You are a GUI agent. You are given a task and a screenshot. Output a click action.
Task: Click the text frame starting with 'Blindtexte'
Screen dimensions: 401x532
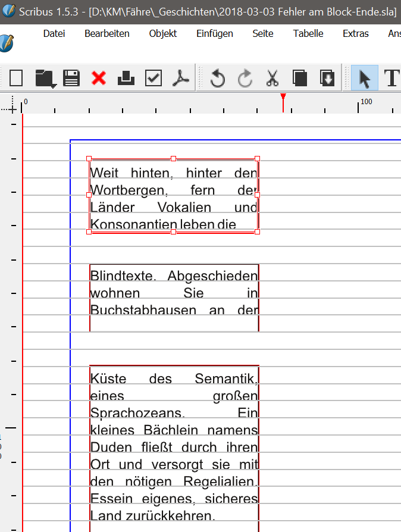pyautogui.click(x=174, y=293)
